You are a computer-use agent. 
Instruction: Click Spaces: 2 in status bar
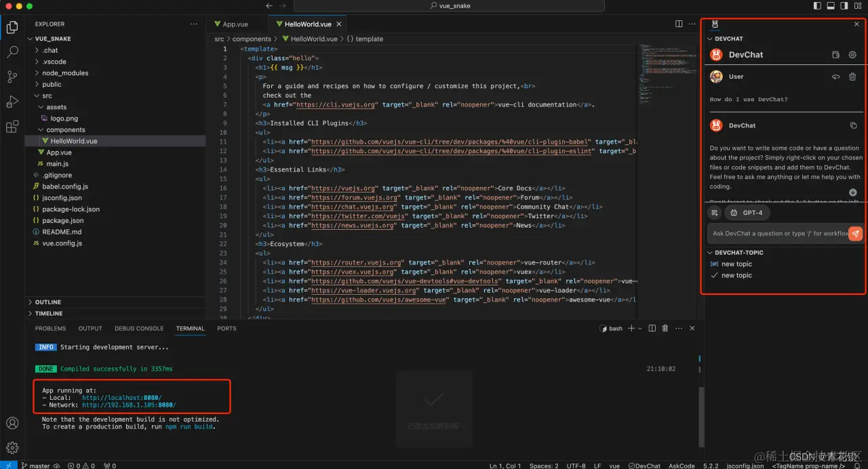tap(544, 465)
